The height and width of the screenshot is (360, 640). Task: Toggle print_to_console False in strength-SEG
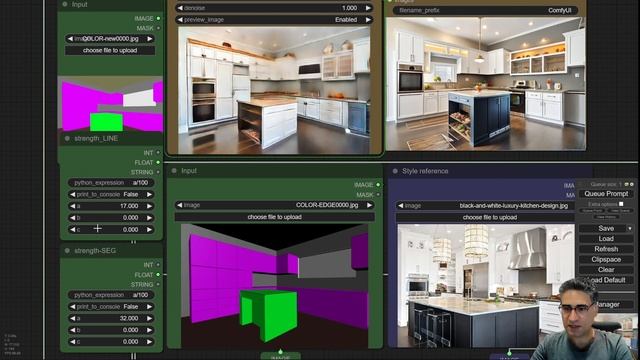tap(111, 307)
